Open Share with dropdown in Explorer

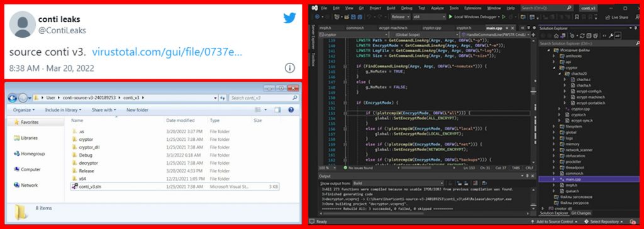point(104,109)
